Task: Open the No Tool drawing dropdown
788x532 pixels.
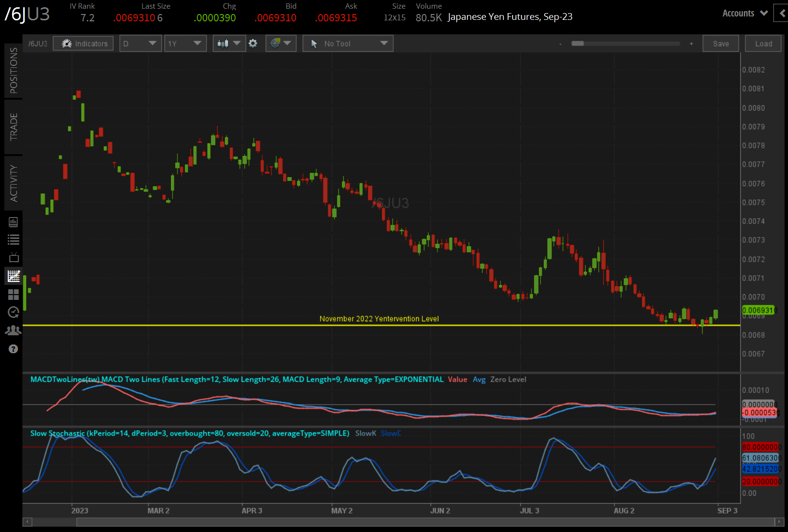Action: [x=348, y=44]
